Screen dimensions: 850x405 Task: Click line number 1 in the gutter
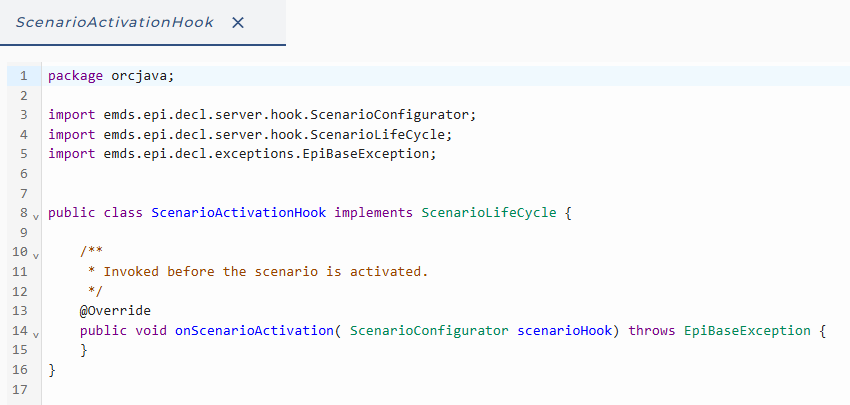coord(23,76)
